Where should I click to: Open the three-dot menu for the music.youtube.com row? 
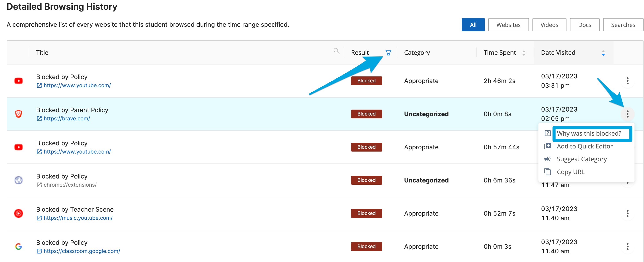(627, 213)
